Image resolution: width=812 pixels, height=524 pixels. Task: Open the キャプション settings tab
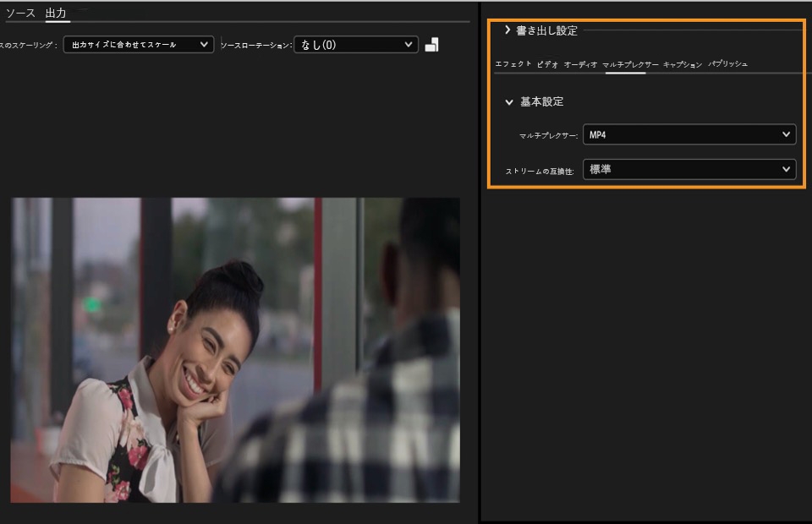(683, 64)
